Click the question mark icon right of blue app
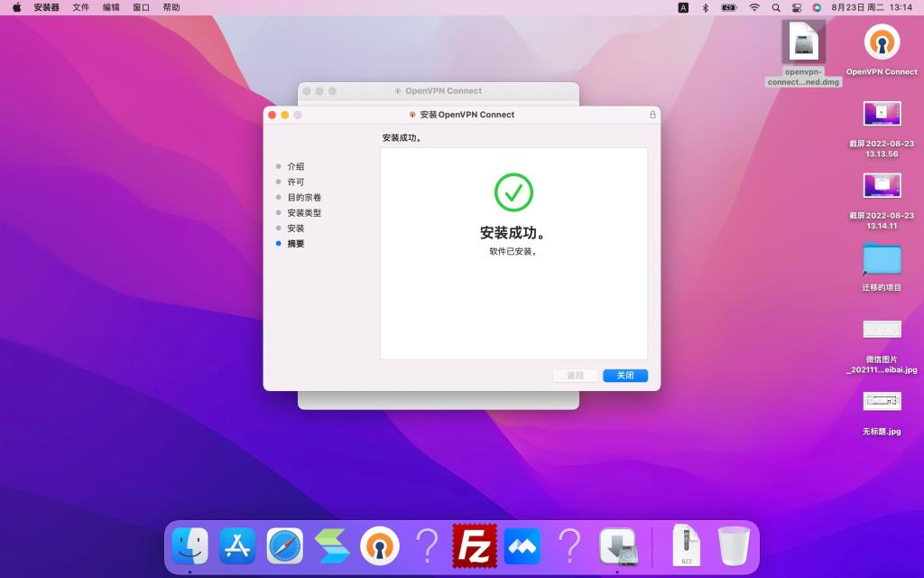The width and height of the screenshot is (924, 578). click(x=569, y=546)
